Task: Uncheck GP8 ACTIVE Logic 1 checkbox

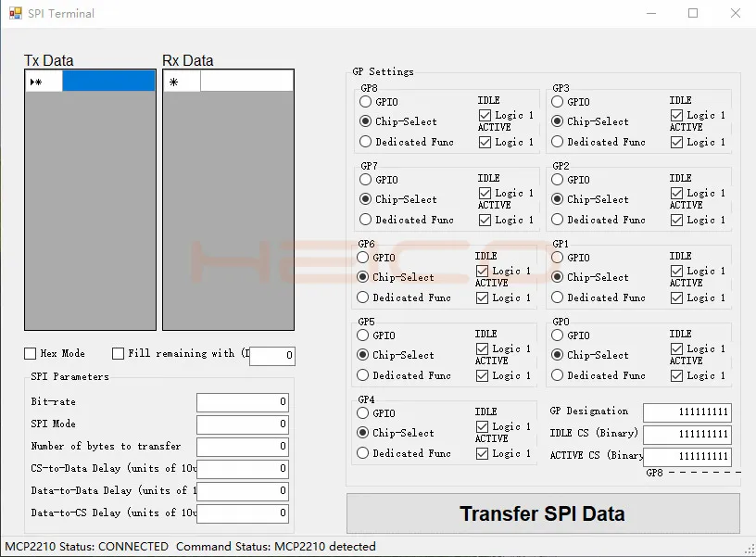Action: tap(485, 143)
